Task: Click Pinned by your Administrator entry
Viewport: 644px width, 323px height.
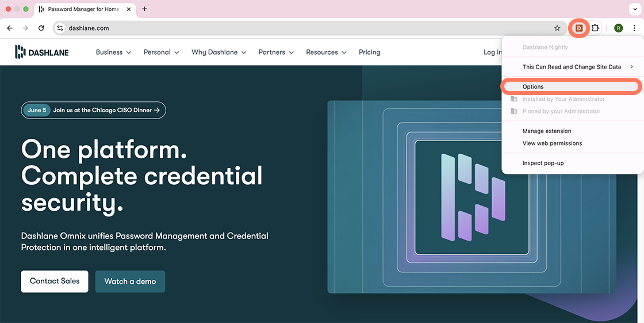Action: point(573,111)
